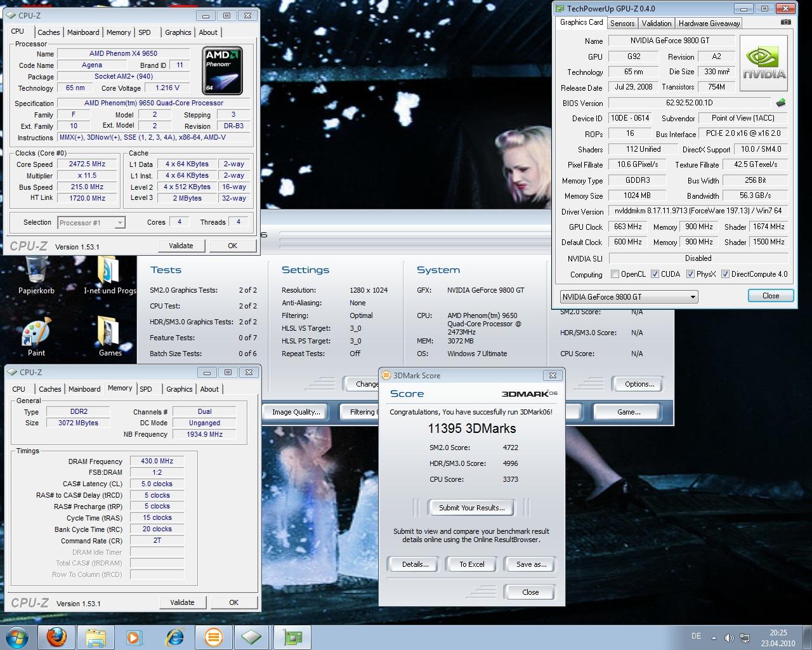Switch to Caches tab in top CPU-Z
812x650 pixels.
point(48,32)
